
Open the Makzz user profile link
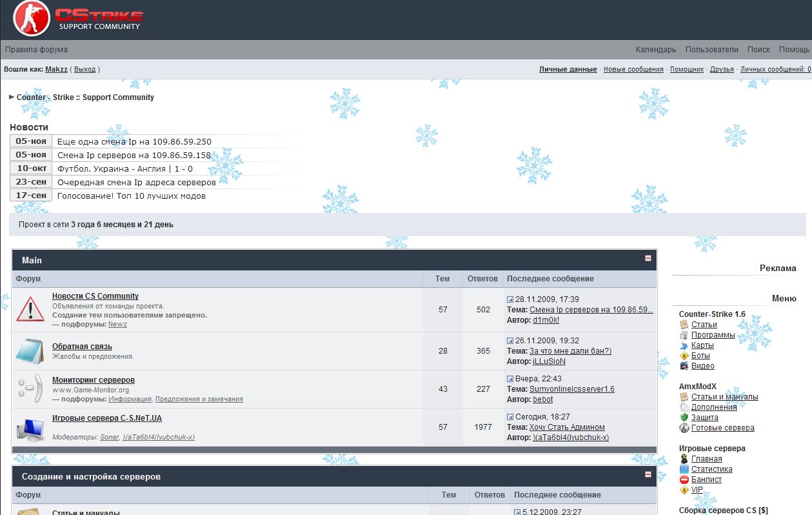click(56, 69)
